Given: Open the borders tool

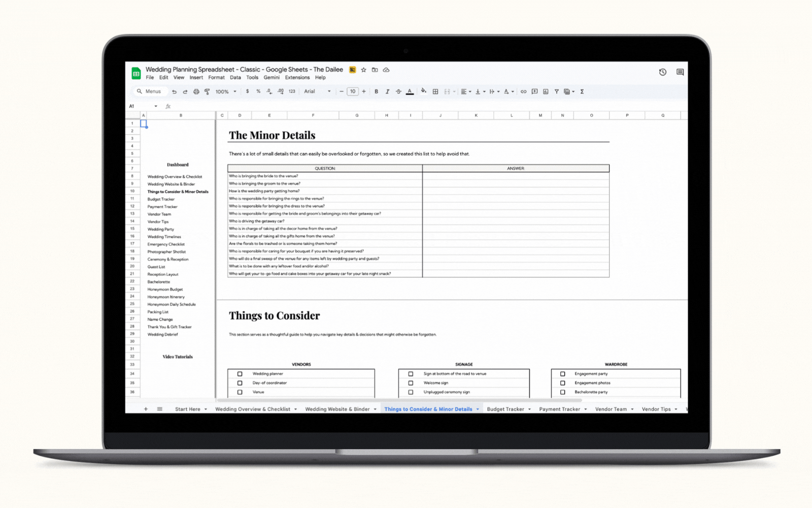Looking at the screenshot, I should click(x=435, y=91).
